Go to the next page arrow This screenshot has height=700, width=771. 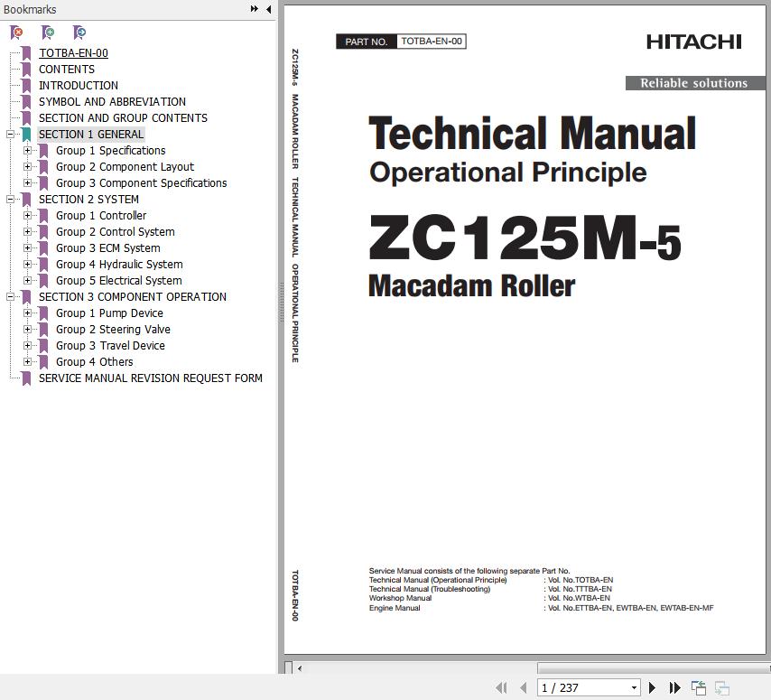pyautogui.click(x=652, y=687)
